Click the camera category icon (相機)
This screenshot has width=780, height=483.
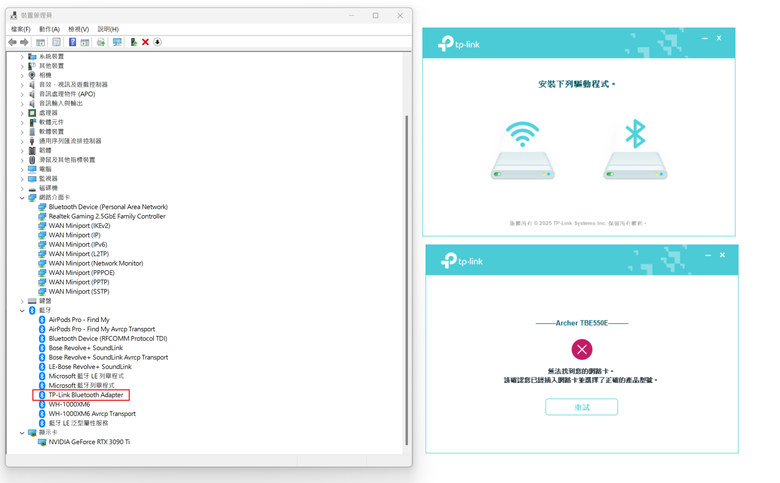click(32, 75)
